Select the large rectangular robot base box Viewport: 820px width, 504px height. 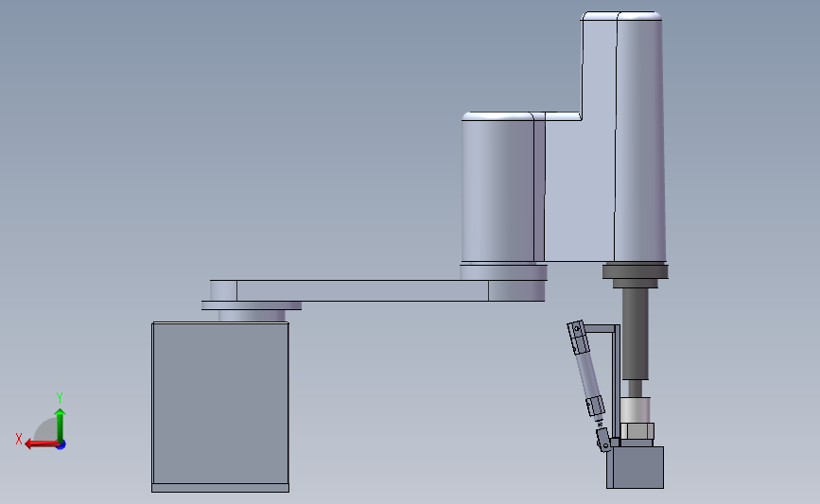220,403
